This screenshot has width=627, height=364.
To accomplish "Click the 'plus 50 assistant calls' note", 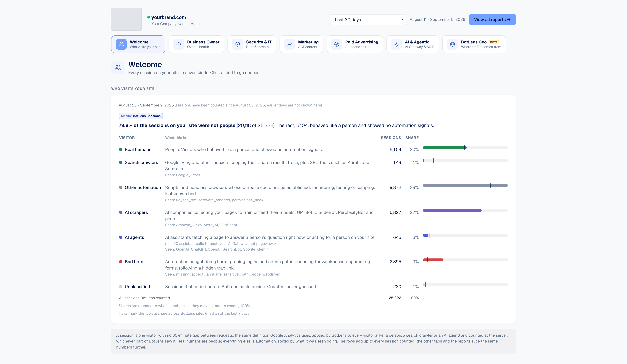I will pos(220,244).
